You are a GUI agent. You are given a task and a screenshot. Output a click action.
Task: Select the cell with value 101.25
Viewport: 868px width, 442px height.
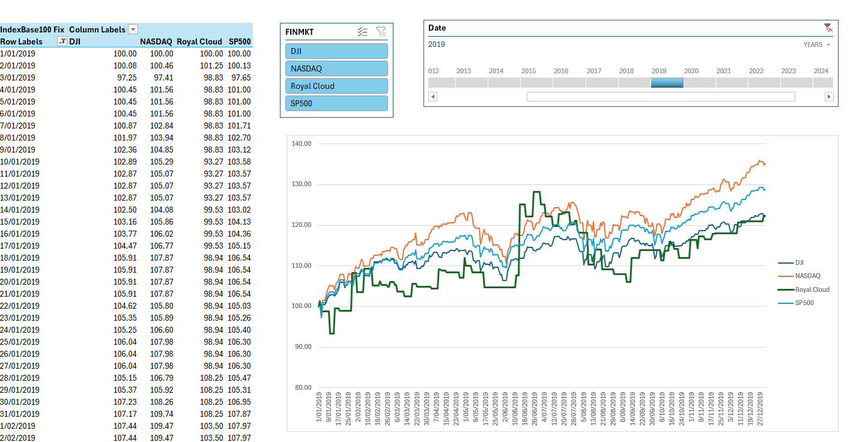pos(212,65)
